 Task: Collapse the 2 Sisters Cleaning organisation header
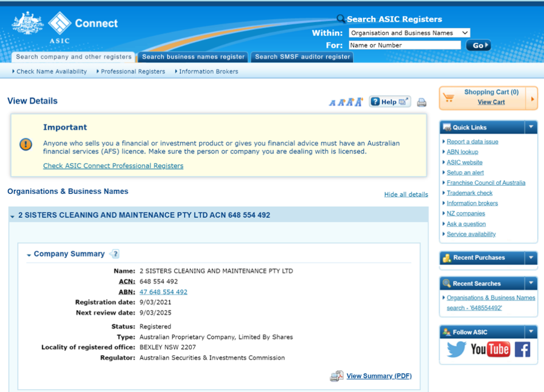[x=13, y=216]
